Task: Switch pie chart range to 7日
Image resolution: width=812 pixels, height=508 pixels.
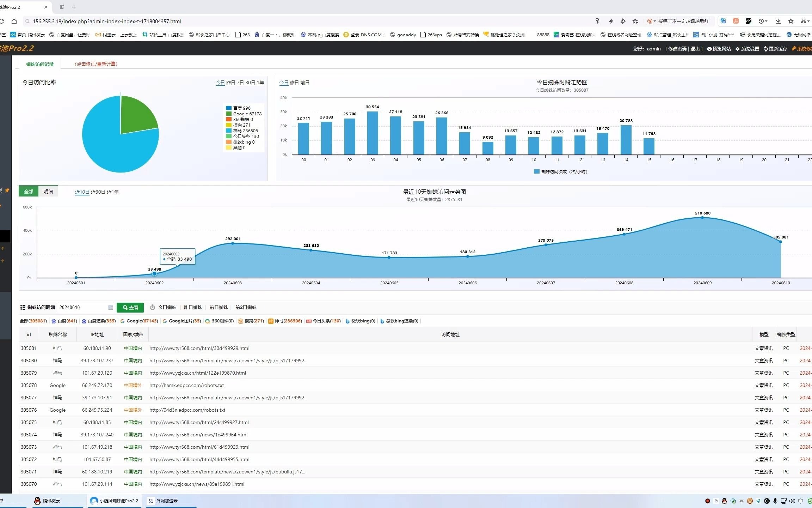Action: tap(240, 83)
